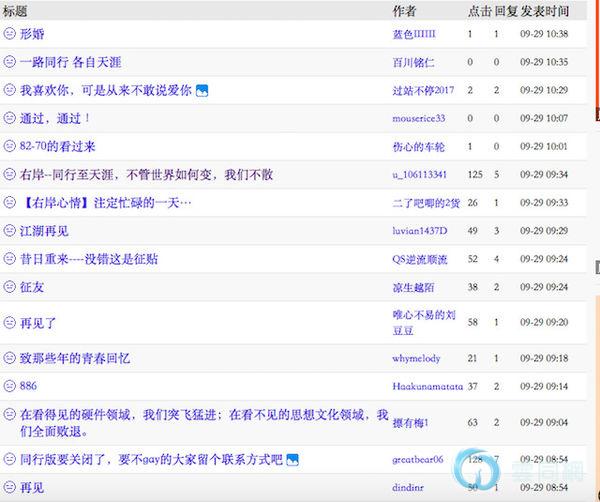Click the smiley icon beside 886 thread
This screenshot has width=600, height=502.
10,386
